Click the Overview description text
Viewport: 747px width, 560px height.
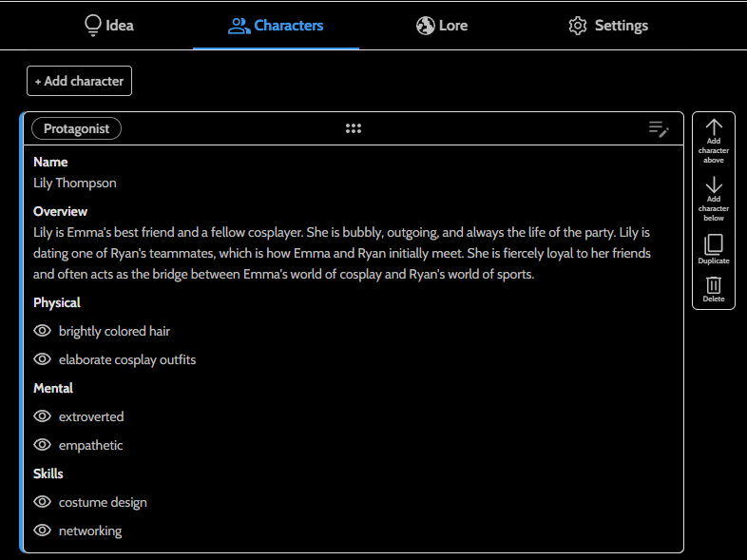pos(341,253)
